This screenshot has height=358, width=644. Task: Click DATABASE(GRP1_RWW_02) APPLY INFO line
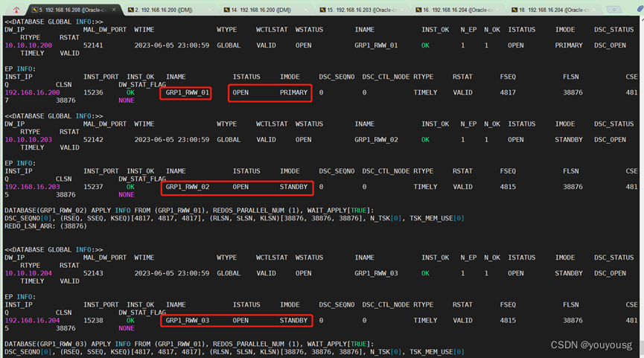click(189, 210)
